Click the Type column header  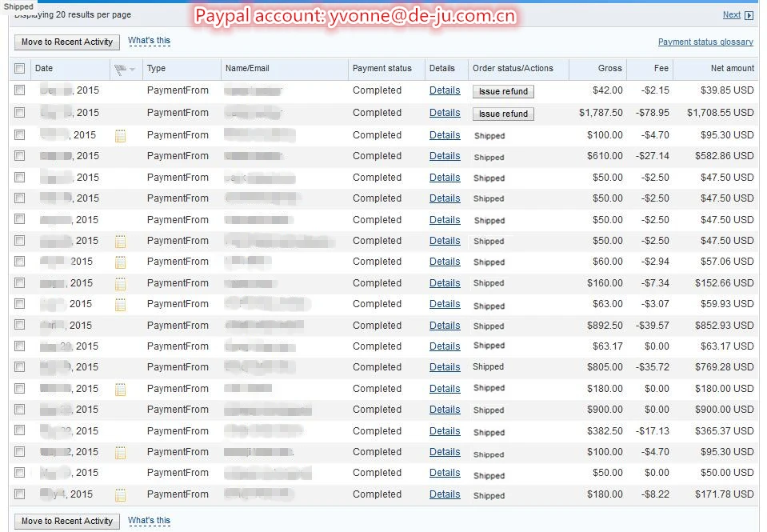[156, 69]
